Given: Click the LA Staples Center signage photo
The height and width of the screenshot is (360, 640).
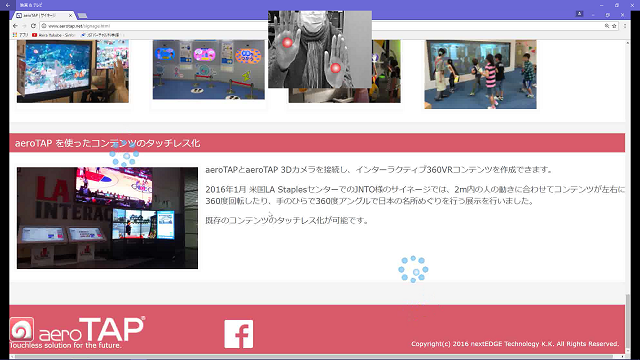Looking at the screenshot, I should [x=107, y=218].
